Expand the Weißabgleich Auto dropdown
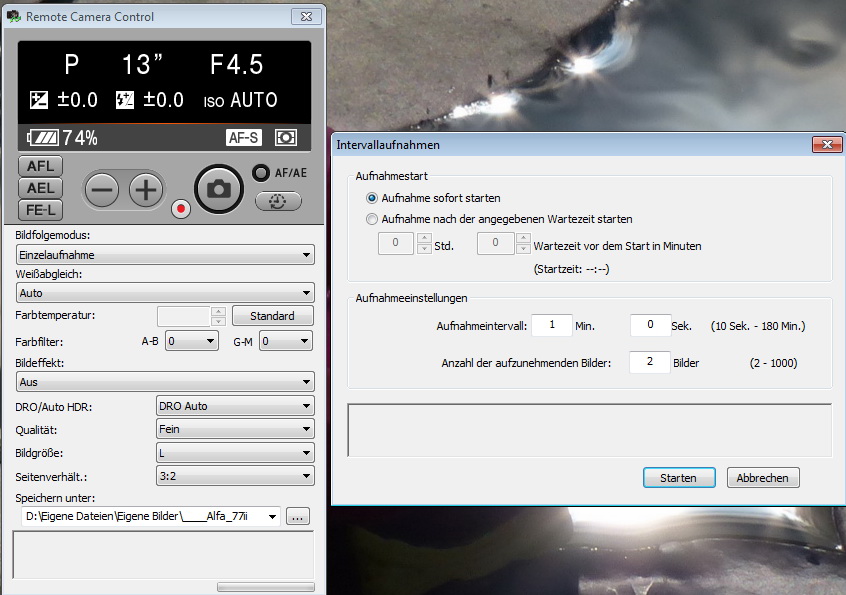The image size is (846, 595). [166, 293]
